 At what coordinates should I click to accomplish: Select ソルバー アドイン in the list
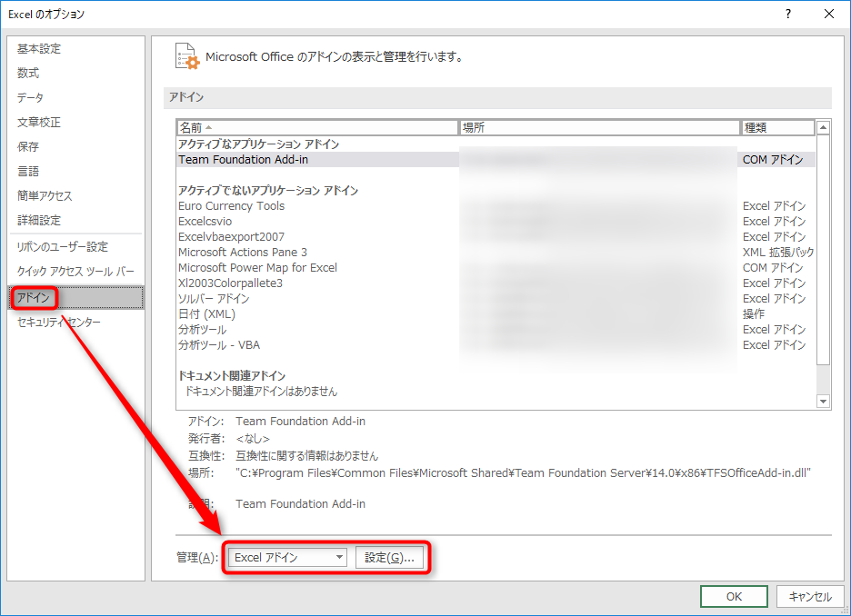(214, 299)
